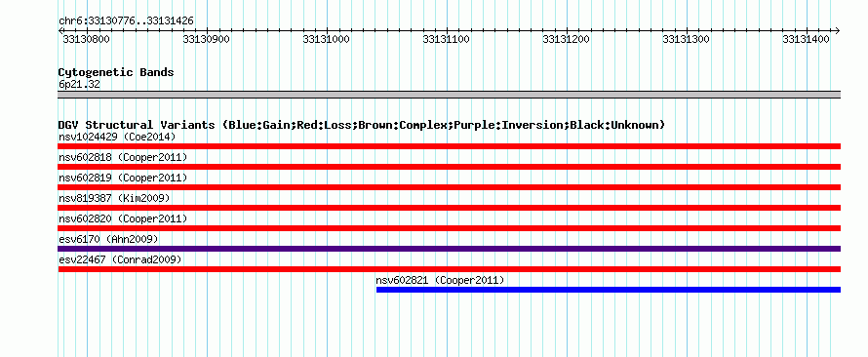Click the gray 6p21.32 cytogenetic band bar

[449, 95]
